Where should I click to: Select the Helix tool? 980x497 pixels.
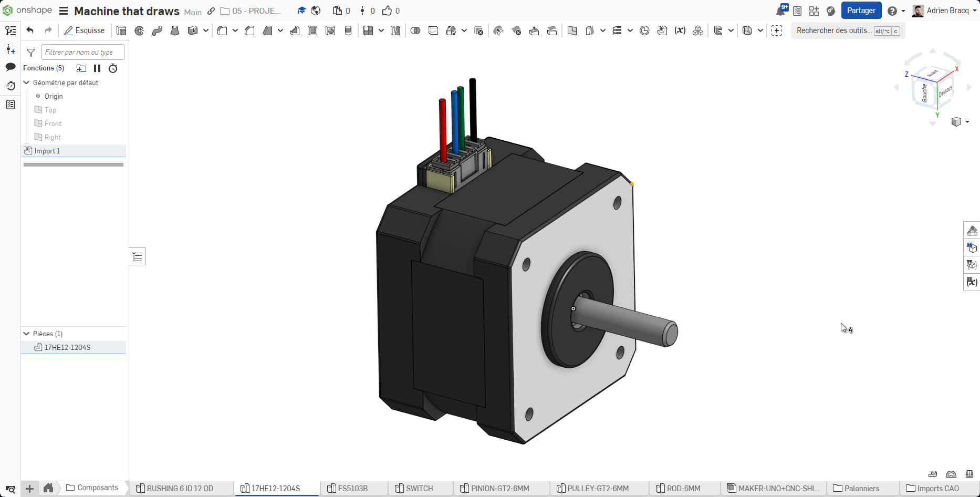point(617,30)
